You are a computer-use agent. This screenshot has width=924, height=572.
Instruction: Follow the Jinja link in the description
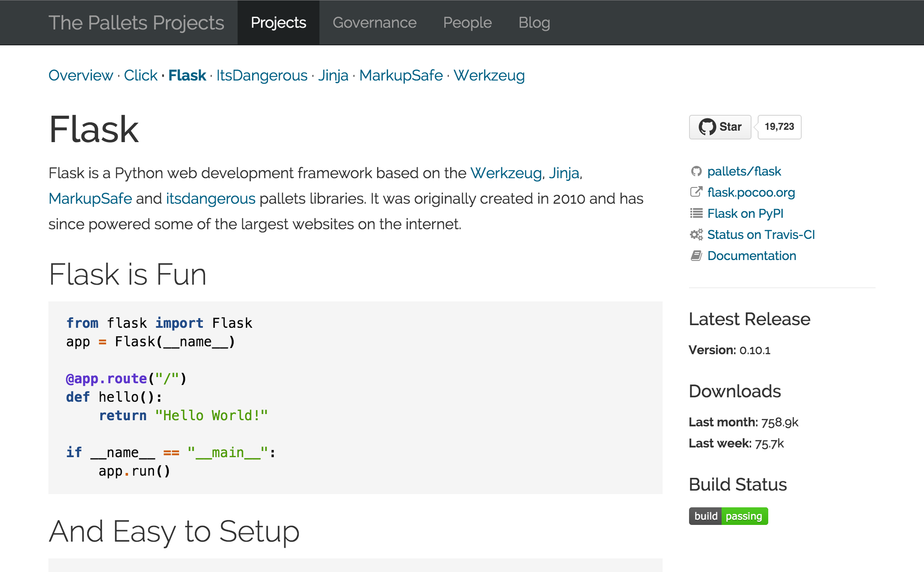point(564,173)
